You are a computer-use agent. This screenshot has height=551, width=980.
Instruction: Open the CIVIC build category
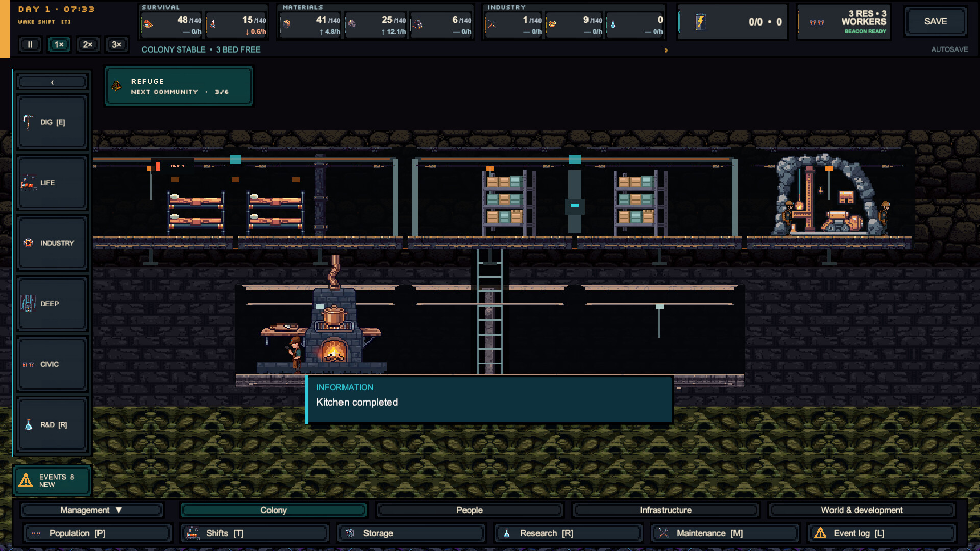pyautogui.click(x=52, y=364)
